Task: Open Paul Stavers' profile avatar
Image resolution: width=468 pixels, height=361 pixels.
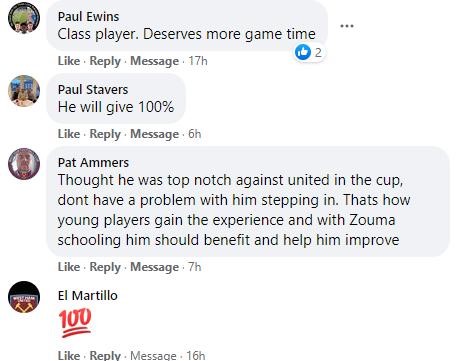Action: (24, 91)
